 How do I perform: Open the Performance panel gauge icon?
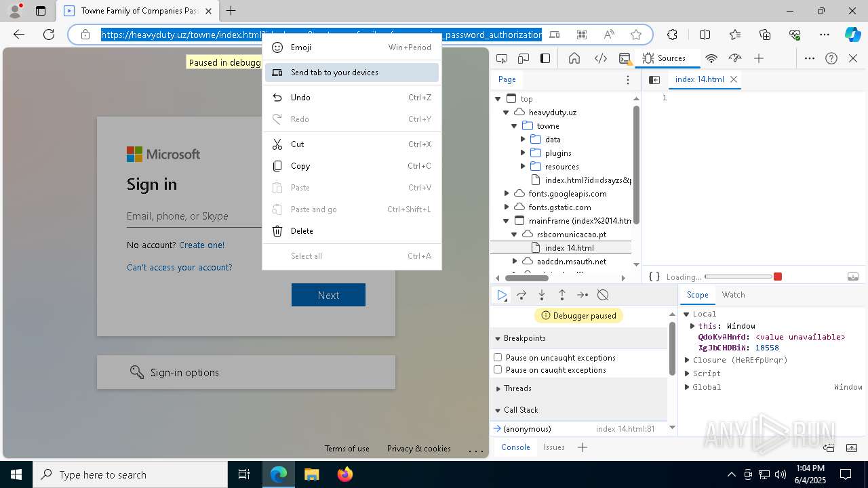click(x=735, y=58)
